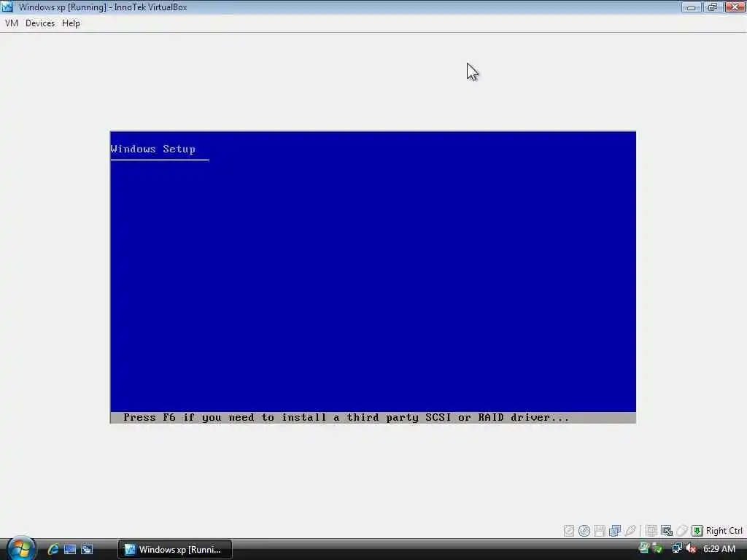747x560 pixels.
Task: Restore down the VirtualBox window
Action: tap(712, 7)
